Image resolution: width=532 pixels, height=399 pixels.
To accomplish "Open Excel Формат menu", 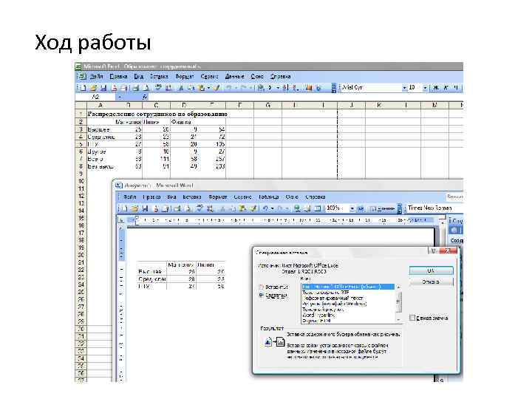I will coord(185,76).
